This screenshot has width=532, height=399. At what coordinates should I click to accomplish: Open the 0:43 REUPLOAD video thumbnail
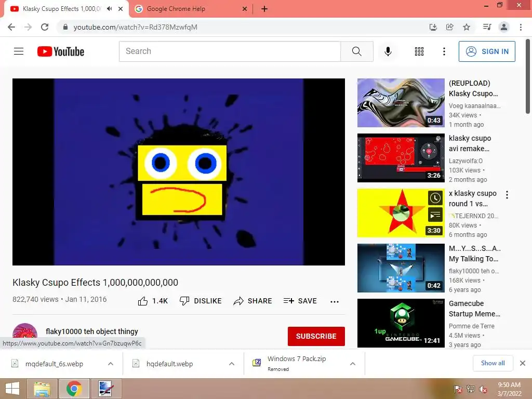(x=401, y=103)
